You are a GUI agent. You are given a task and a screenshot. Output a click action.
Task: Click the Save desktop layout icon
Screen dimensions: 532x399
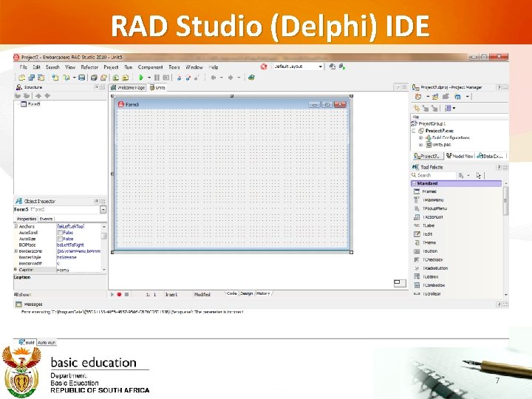(332, 66)
